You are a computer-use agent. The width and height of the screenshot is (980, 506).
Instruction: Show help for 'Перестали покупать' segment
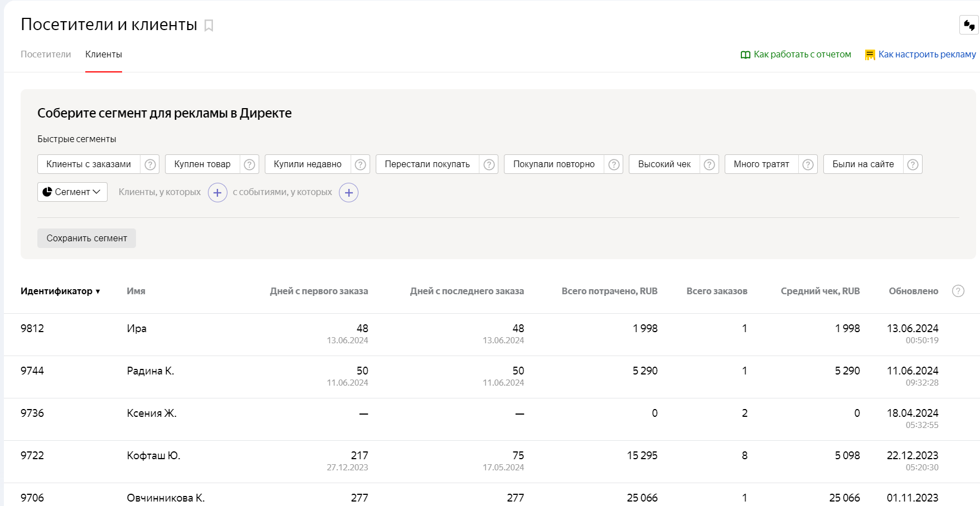489,164
